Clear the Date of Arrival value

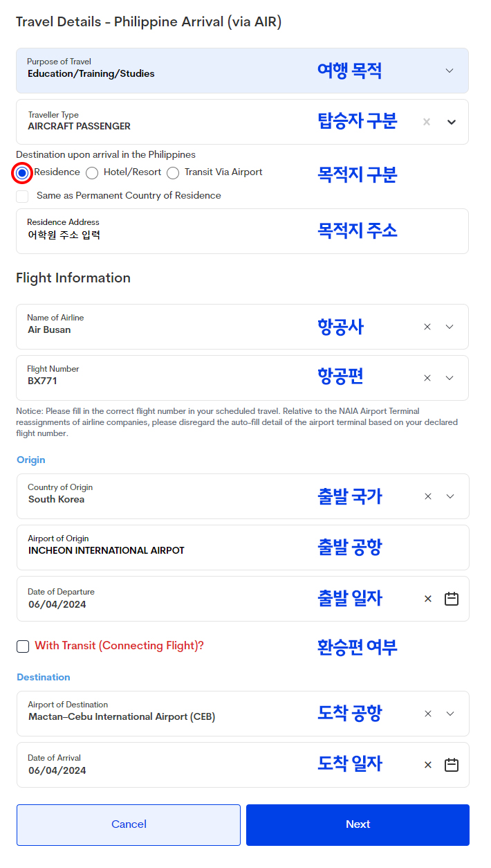(x=428, y=765)
